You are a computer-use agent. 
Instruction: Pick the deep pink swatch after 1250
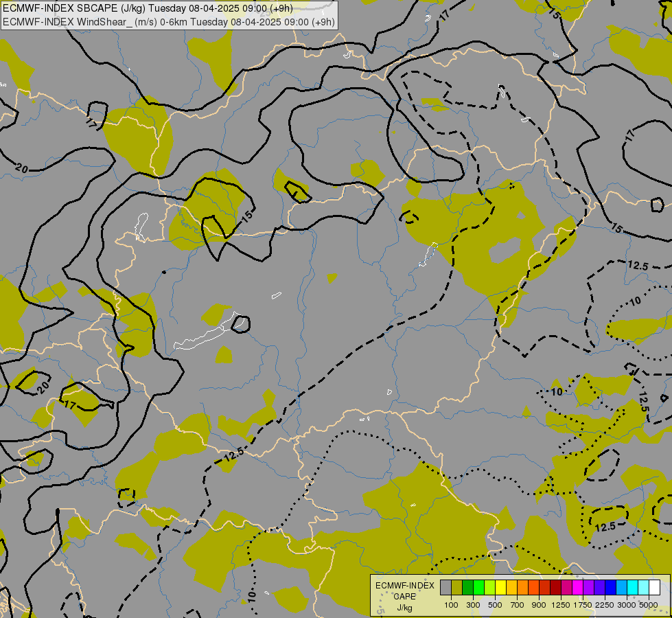tap(567, 588)
